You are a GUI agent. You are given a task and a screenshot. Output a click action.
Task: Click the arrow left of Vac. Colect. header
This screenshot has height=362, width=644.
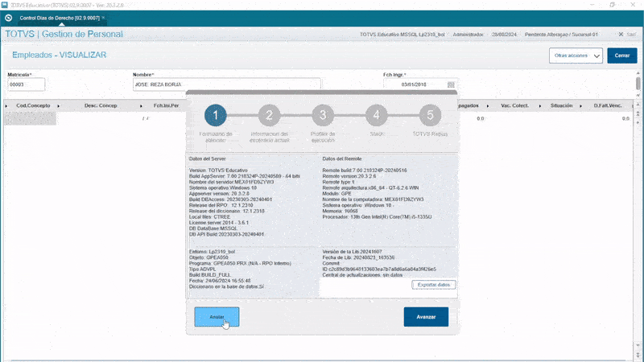point(488,106)
